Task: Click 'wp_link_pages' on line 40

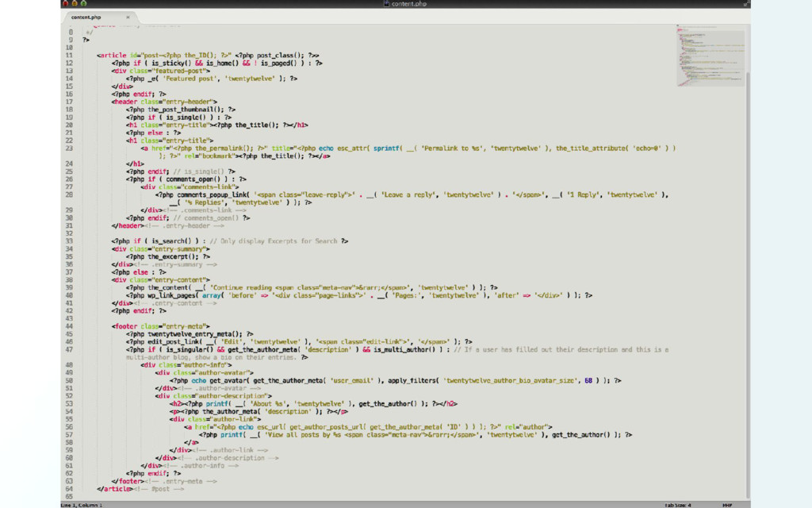Action: coord(172,295)
